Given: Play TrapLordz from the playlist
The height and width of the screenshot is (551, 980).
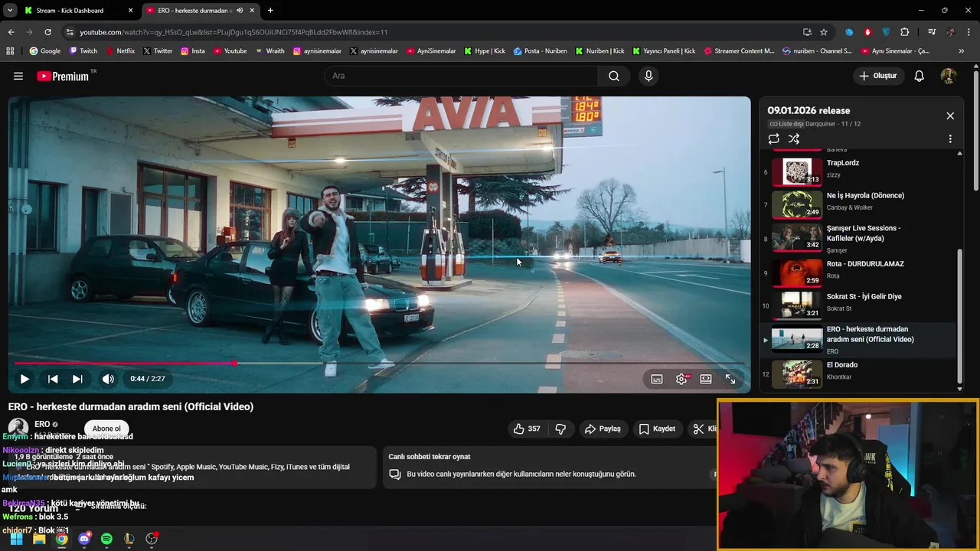Looking at the screenshot, I should click(x=857, y=171).
